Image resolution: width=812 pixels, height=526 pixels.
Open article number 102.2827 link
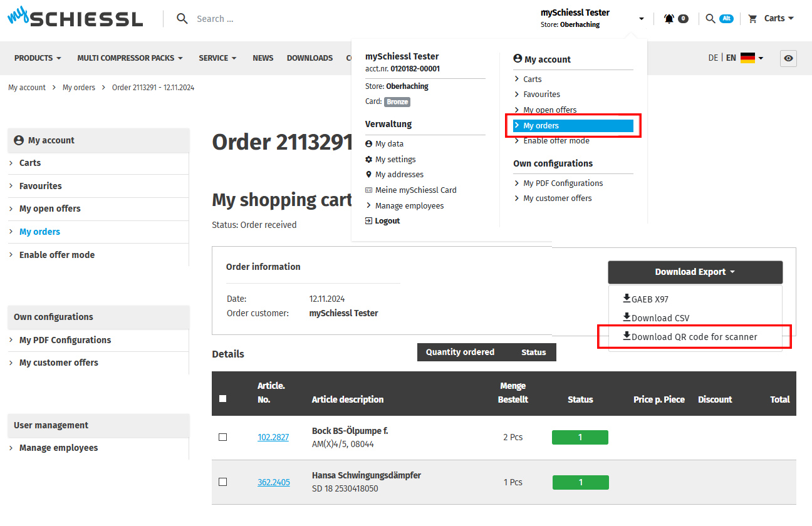[x=273, y=437]
